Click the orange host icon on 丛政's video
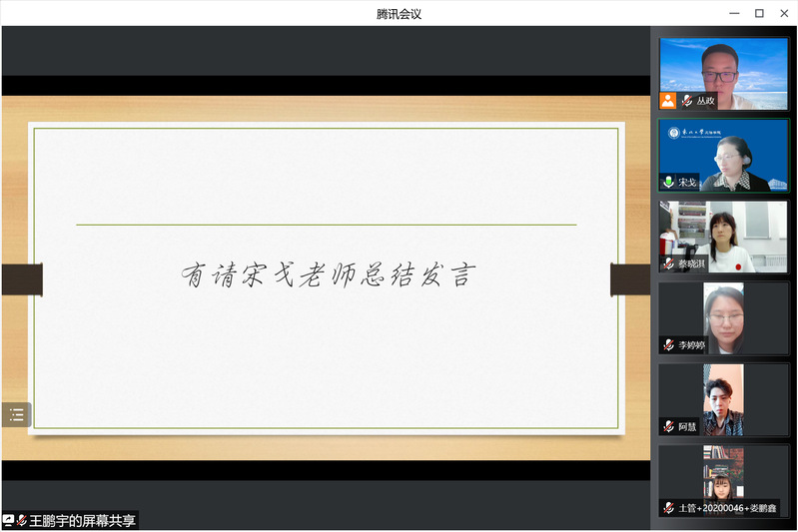This screenshot has width=798, height=532. coord(668,101)
